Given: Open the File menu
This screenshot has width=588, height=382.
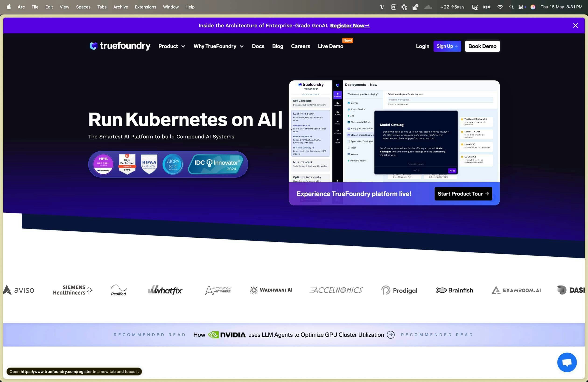Looking at the screenshot, I should pyautogui.click(x=35, y=7).
